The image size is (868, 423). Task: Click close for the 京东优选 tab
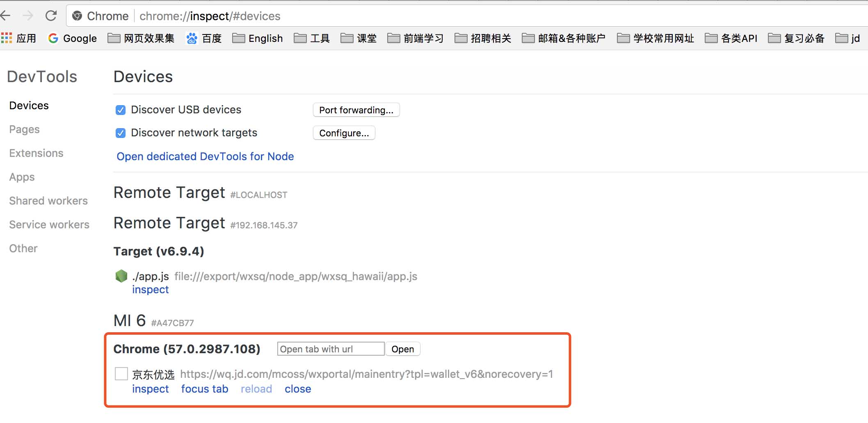298,389
